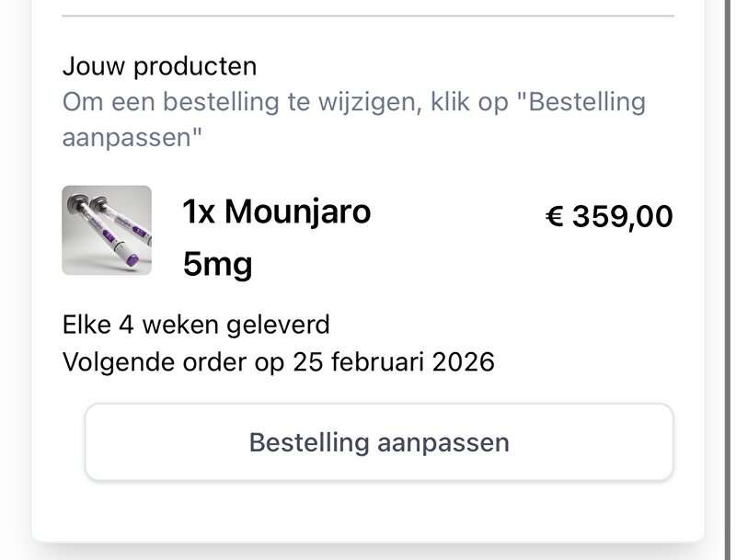This screenshot has width=736, height=560.
Task: Click the euro symbol before the price
Action: coord(555,216)
